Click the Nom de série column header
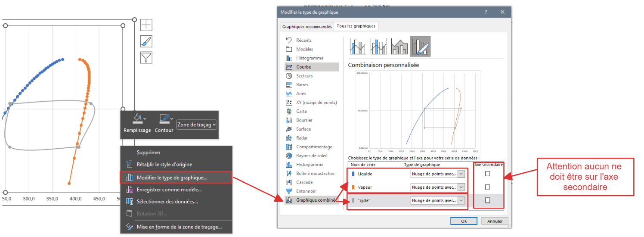This screenshot has width=644, height=237. point(363,165)
